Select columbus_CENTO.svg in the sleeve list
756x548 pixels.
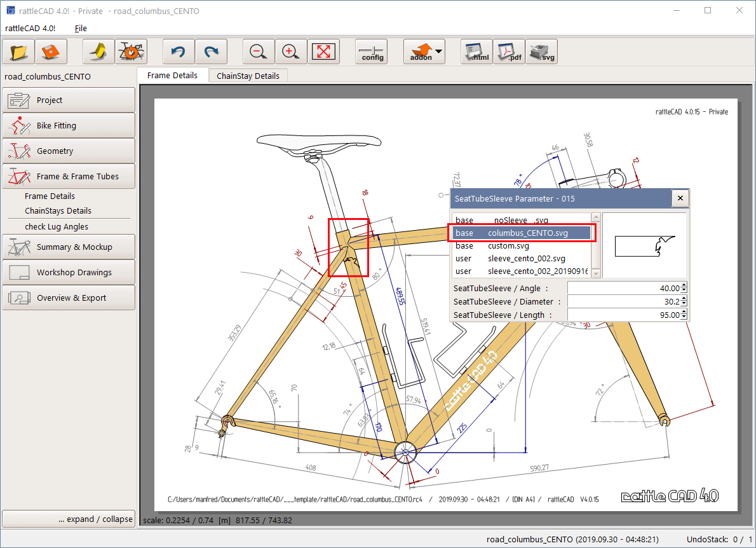tap(521, 233)
